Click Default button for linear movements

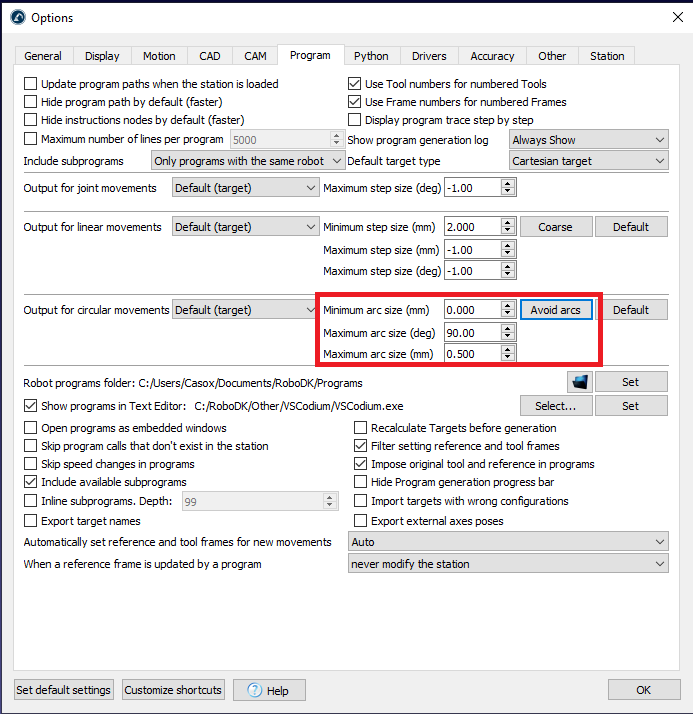[631, 227]
